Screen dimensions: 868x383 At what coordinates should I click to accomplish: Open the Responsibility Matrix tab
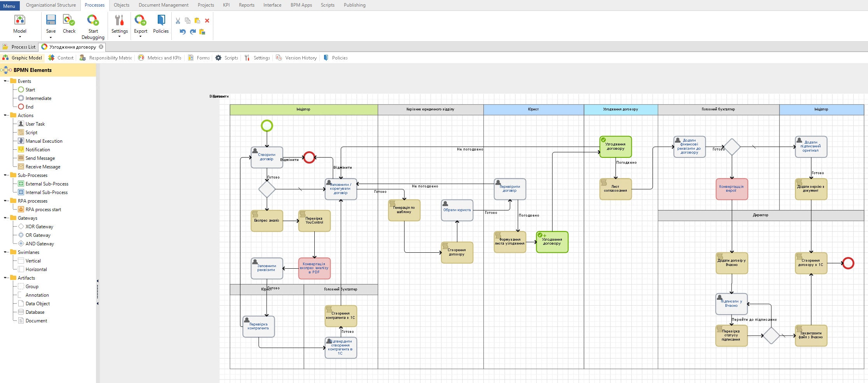(110, 58)
